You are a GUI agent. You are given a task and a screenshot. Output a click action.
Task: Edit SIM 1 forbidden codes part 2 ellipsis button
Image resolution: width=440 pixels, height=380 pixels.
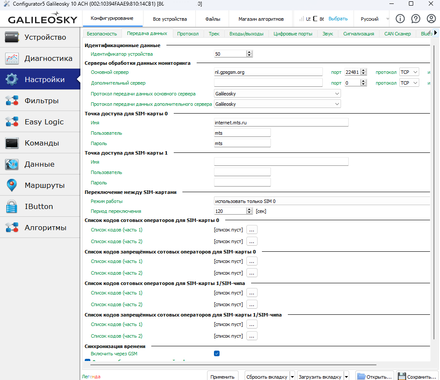coord(252,336)
